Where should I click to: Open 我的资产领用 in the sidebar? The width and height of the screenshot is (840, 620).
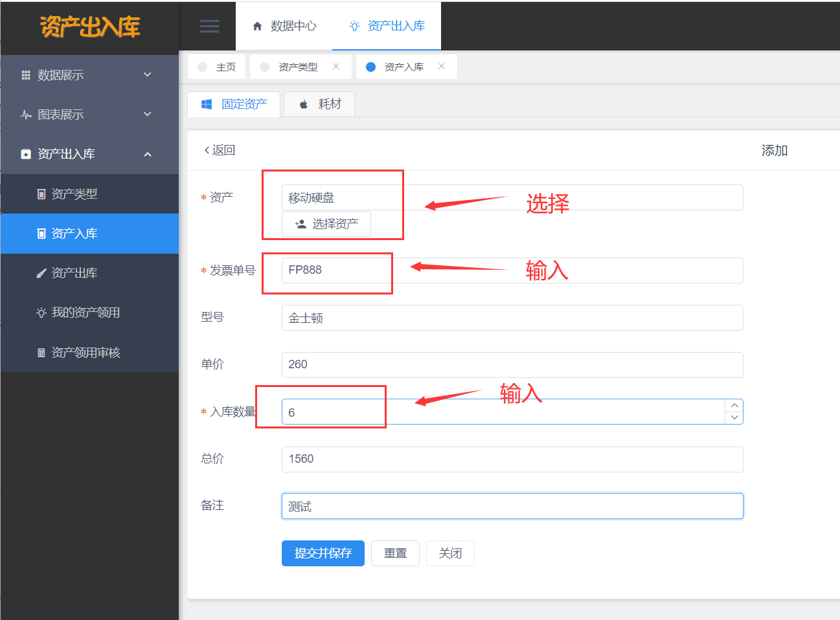click(89, 313)
